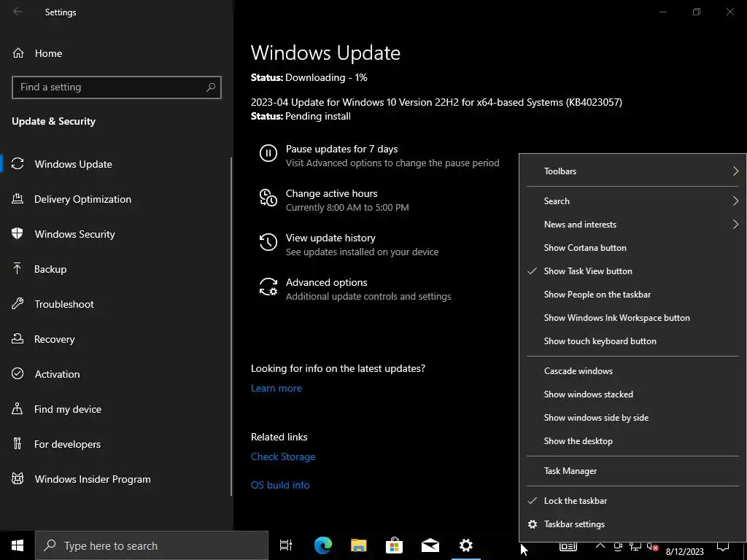Screen dimensions: 747x560
Task: Open File Explorer from the taskbar
Action: click(359, 545)
